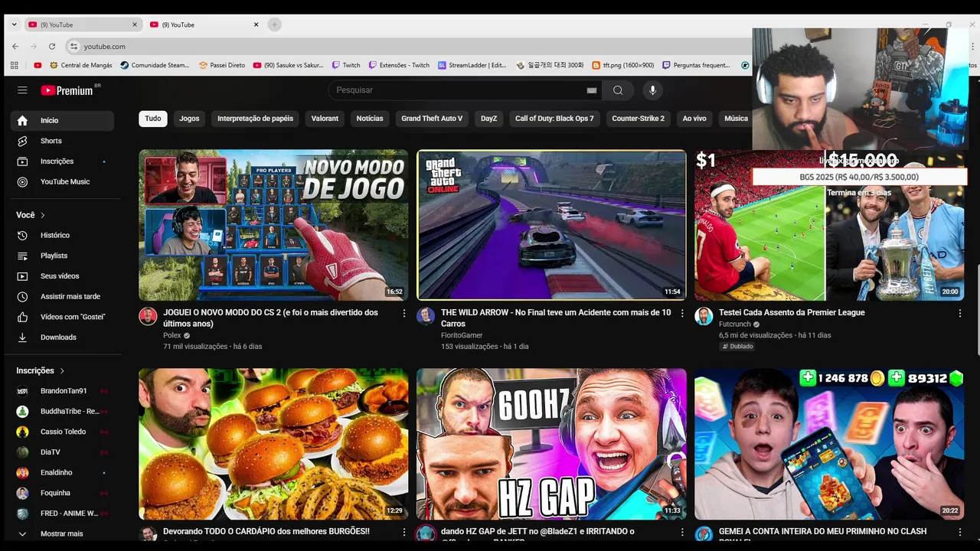Select Grand Theft Auto V chip
Viewport: 980px width, 551px height.
[x=432, y=119]
